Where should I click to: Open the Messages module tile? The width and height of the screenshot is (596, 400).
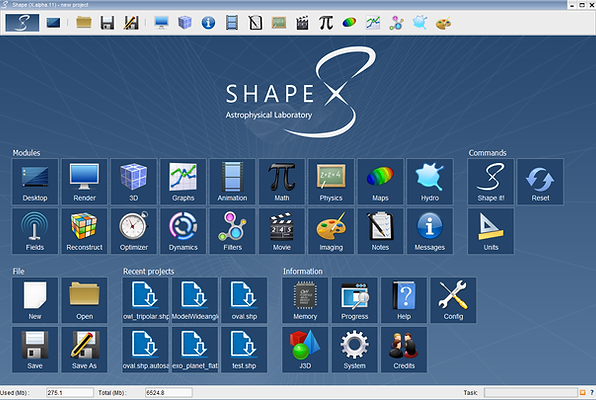[x=430, y=231]
